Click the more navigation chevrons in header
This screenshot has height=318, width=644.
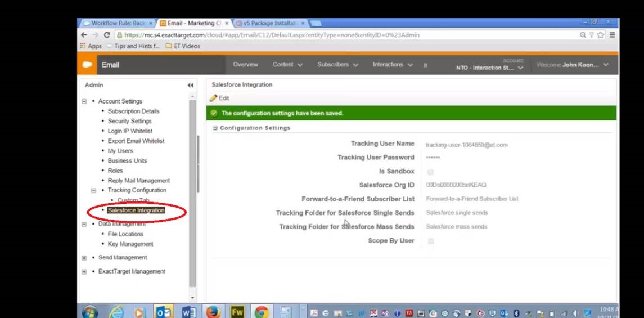[x=425, y=65]
